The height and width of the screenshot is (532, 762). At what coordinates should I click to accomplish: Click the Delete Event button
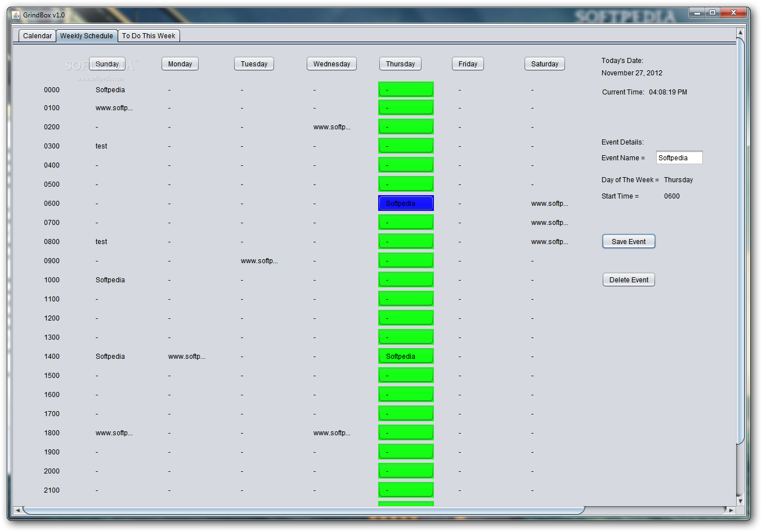point(629,280)
